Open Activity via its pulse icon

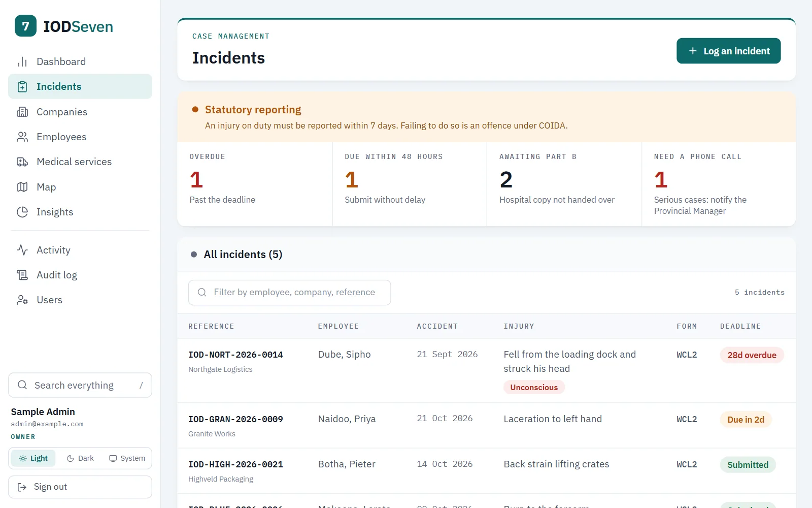(22, 250)
